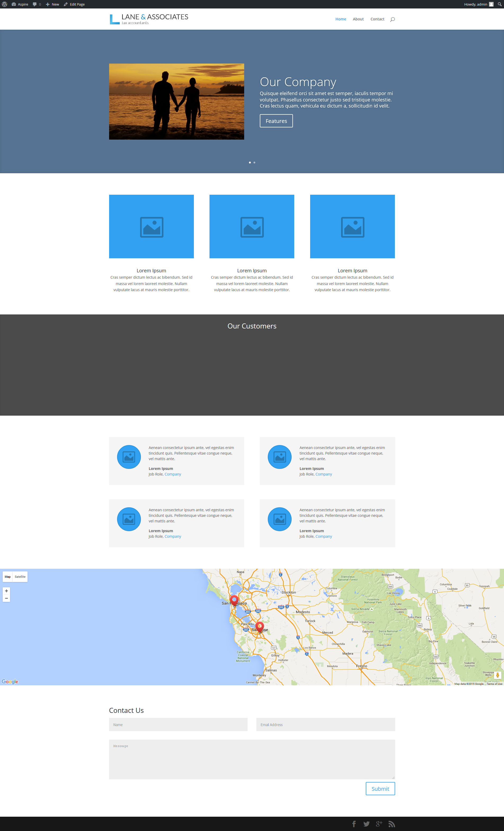This screenshot has height=831, width=504.
Task: Click bottom-right testimonial portrait icon
Action: tap(279, 519)
